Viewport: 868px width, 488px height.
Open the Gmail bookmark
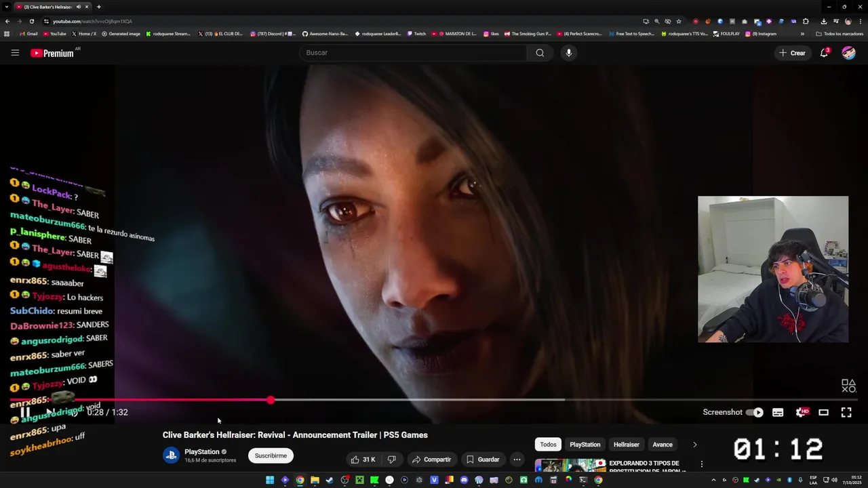tap(28, 34)
